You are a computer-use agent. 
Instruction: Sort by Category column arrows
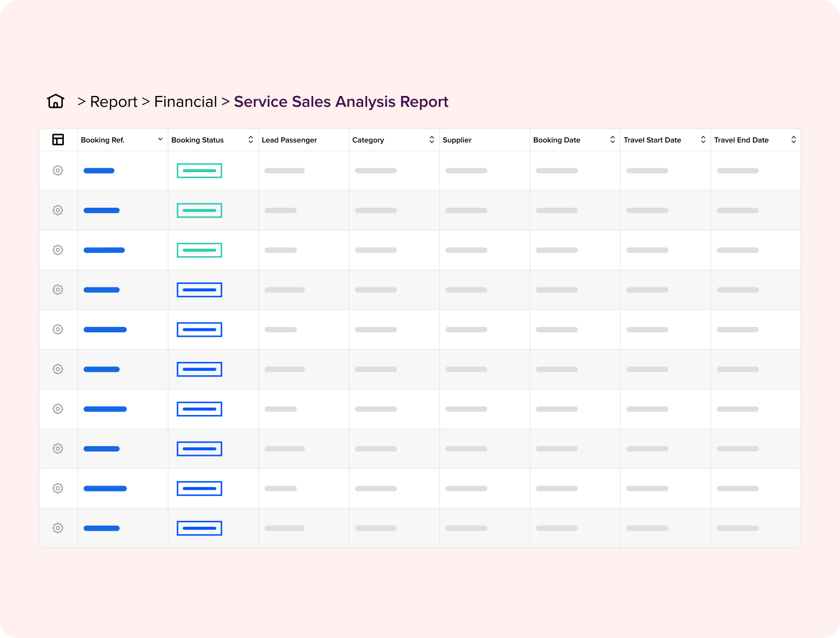click(432, 139)
